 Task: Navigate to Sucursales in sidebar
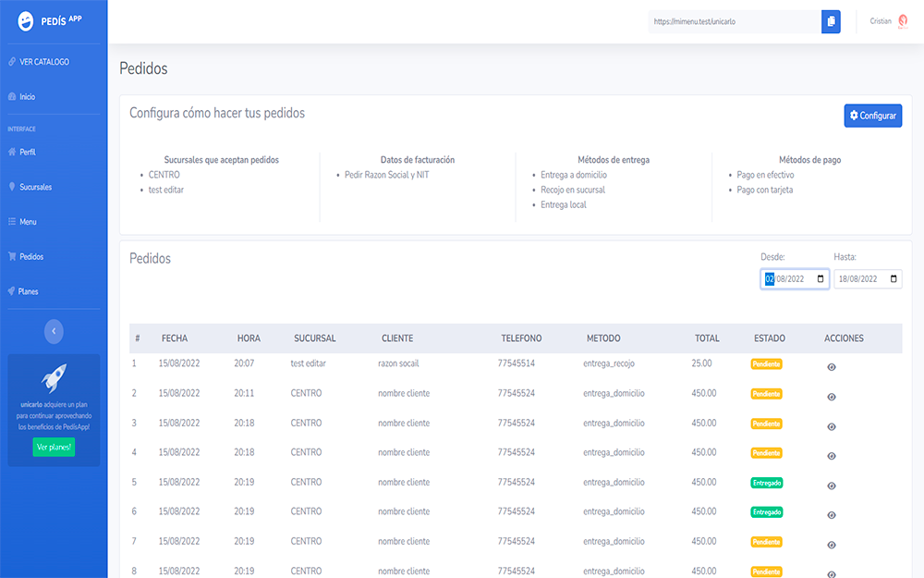(x=35, y=187)
